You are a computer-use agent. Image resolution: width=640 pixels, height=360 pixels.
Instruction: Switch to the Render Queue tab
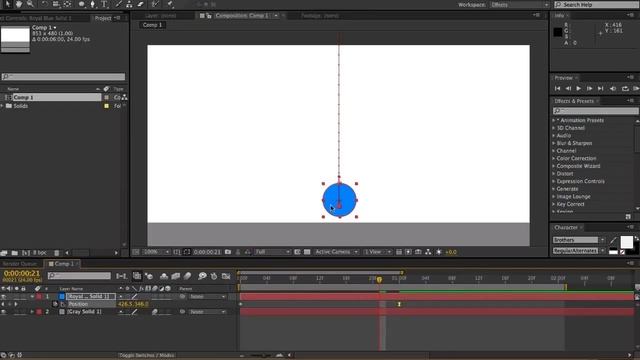click(20, 264)
